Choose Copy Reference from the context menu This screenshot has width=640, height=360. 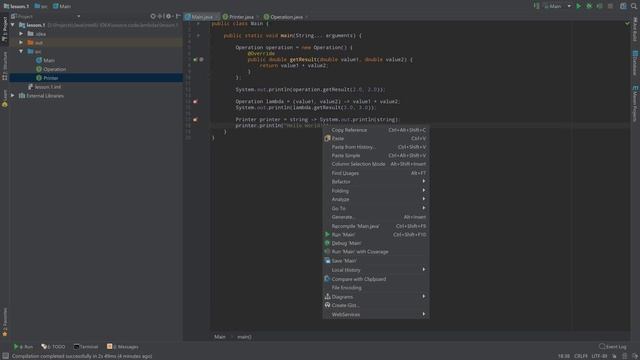376,130
